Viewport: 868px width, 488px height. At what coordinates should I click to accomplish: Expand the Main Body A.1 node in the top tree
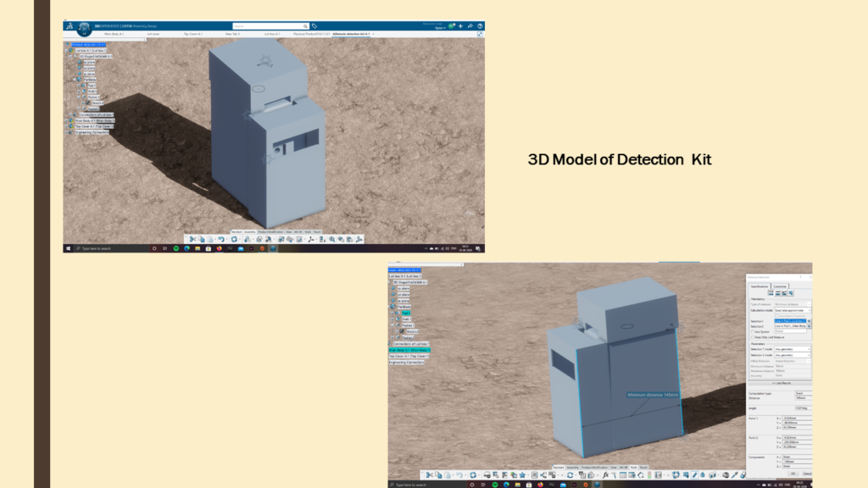coord(66,120)
